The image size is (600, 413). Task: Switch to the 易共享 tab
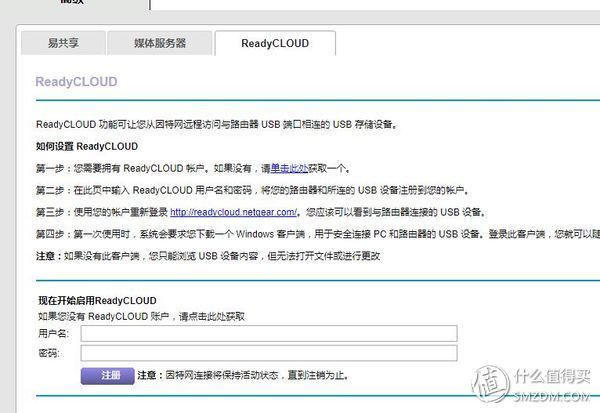coord(63,43)
